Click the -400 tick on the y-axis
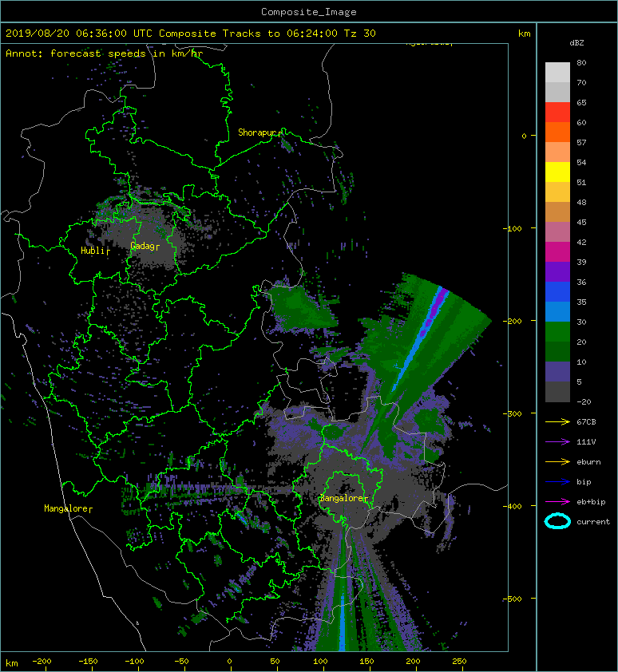Image resolution: width=618 pixels, height=672 pixels. pyautogui.click(x=512, y=507)
